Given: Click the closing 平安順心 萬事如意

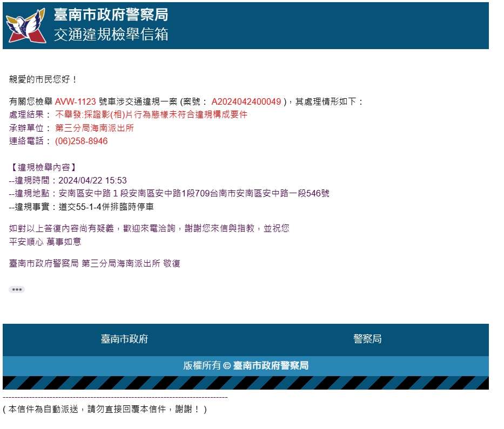Looking at the screenshot, I should point(45,242).
